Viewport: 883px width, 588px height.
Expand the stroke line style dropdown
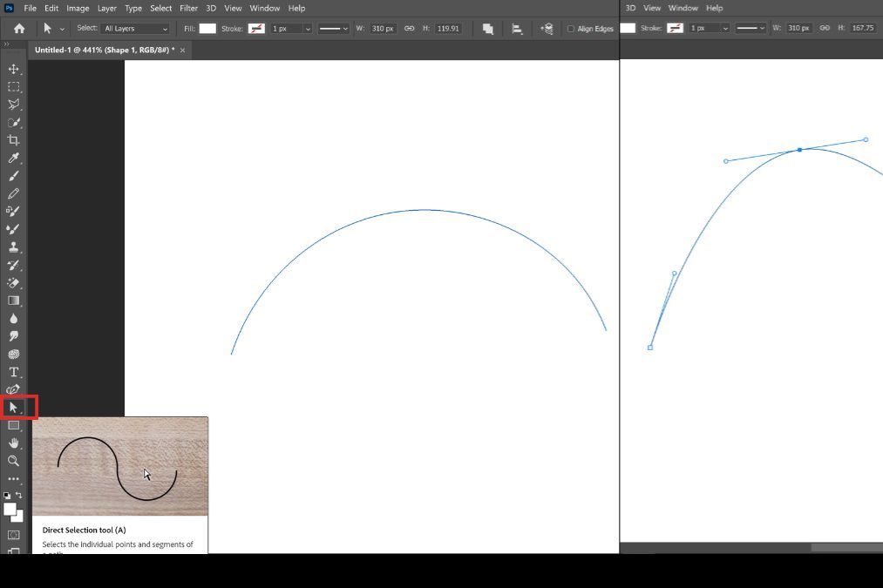coord(333,29)
